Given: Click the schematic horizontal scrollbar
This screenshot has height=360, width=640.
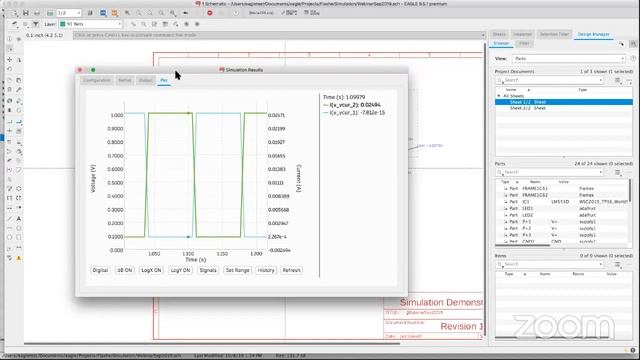Looking at the screenshot, I should (212, 343).
